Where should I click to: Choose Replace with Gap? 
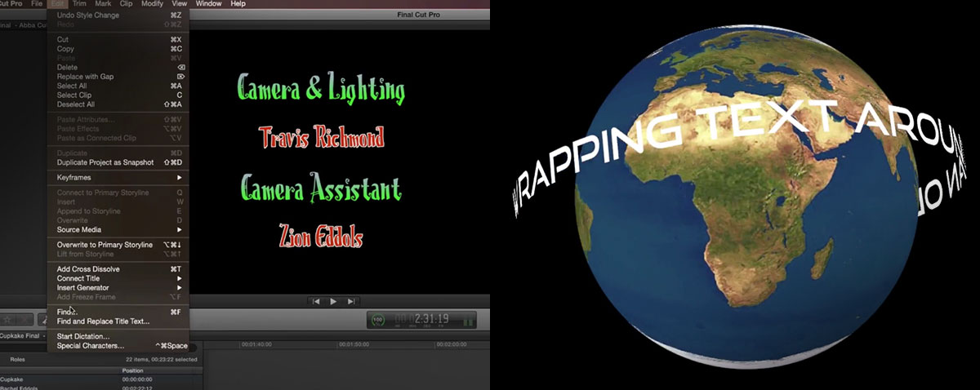[118, 76]
